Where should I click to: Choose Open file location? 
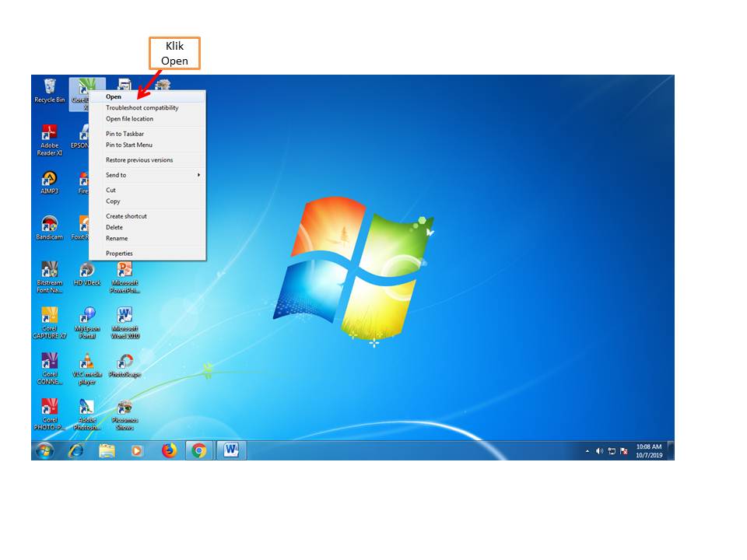(148, 119)
